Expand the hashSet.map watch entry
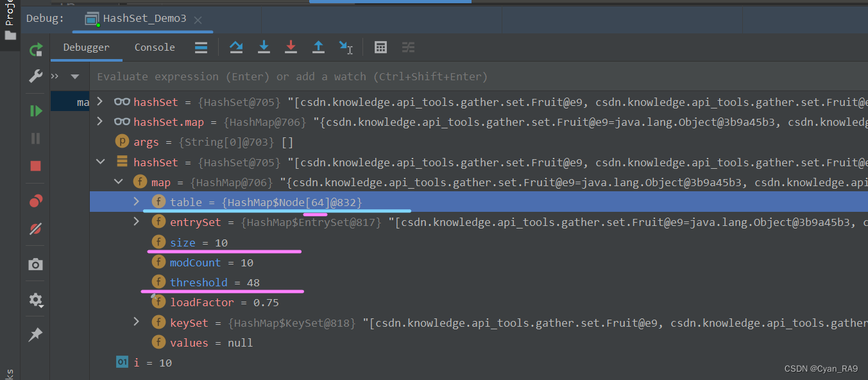This screenshot has height=380, width=868. pyautogui.click(x=99, y=121)
